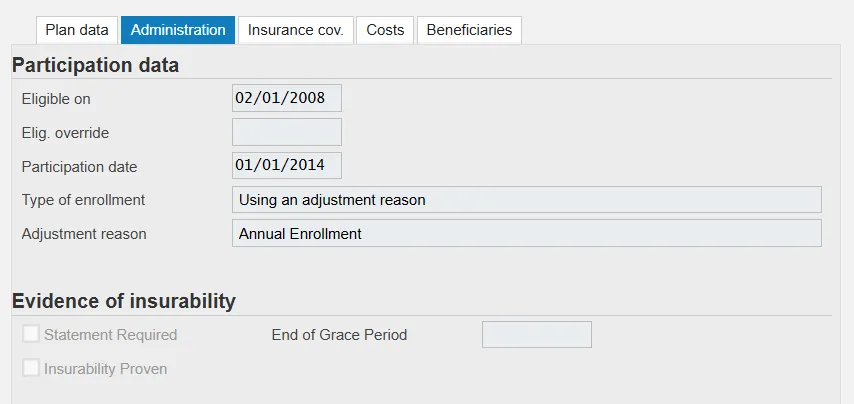This screenshot has width=854, height=404.
Task: Click the "Participation date" label text
Action: pyautogui.click(x=79, y=167)
